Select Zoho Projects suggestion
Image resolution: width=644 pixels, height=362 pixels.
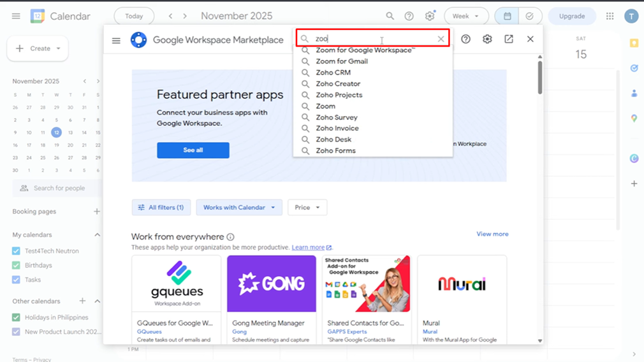point(373,95)
